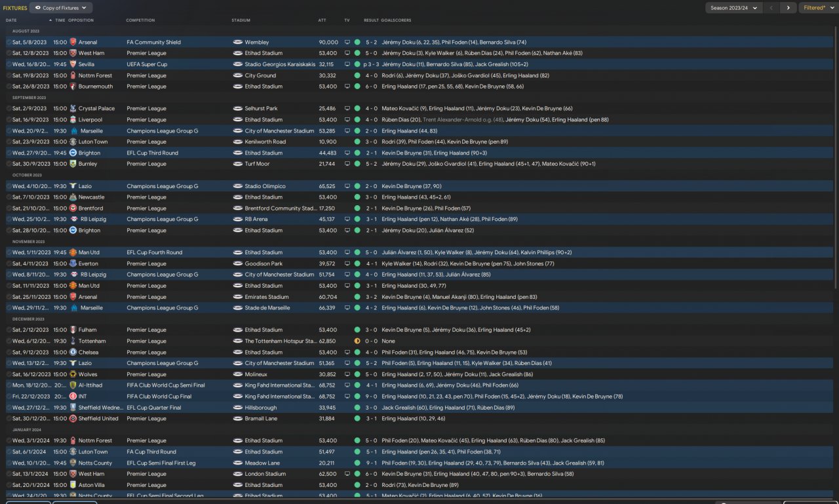Image resolution: width=839 pixels, height=504 pixels.
Task: Open the 5 - 2 result versus Burnley
Action: tap(372, 164)
